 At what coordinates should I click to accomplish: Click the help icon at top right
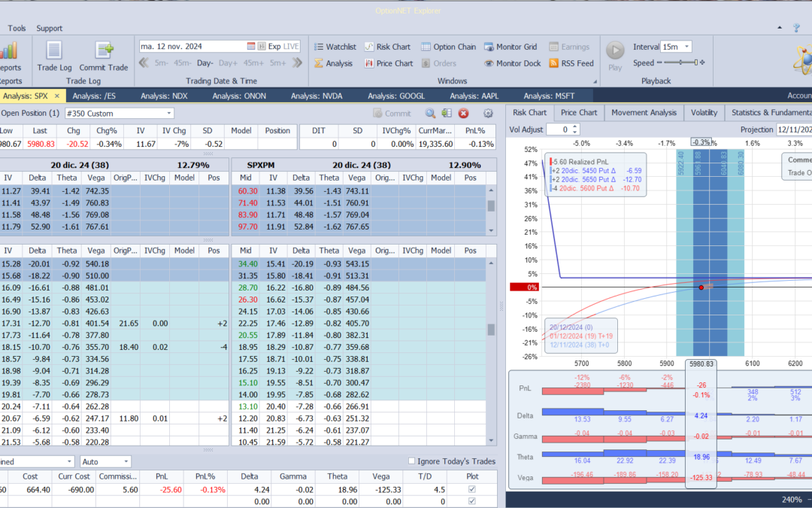(796, 28)
